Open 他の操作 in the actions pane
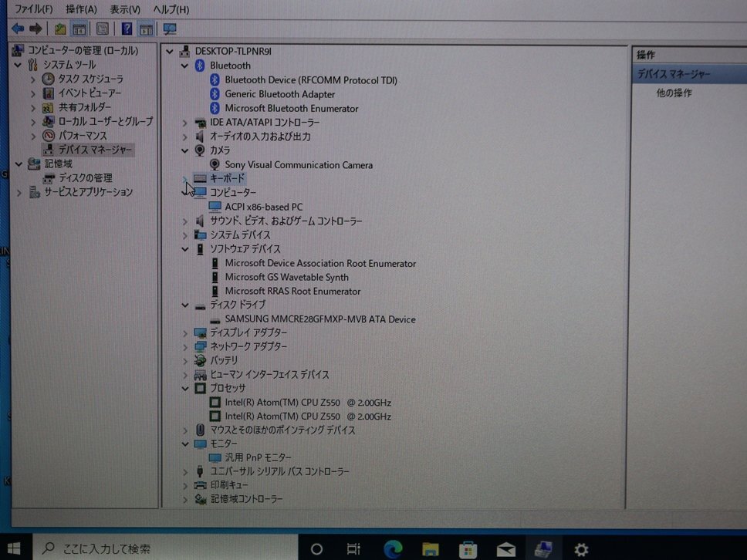Viewport: 747px width, 560px height. click(x=674, y=93)
